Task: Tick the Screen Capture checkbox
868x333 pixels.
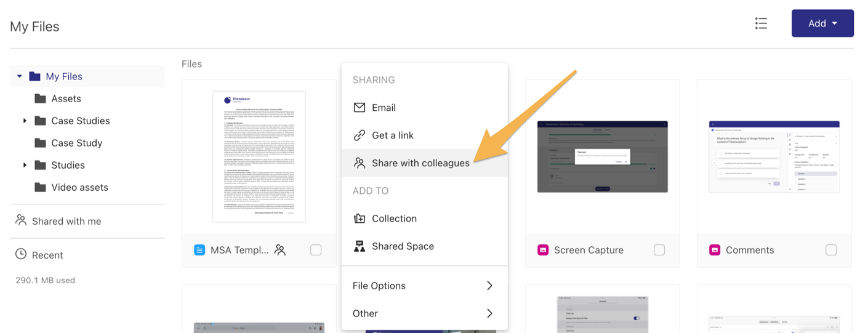Action: click(659, 250)
